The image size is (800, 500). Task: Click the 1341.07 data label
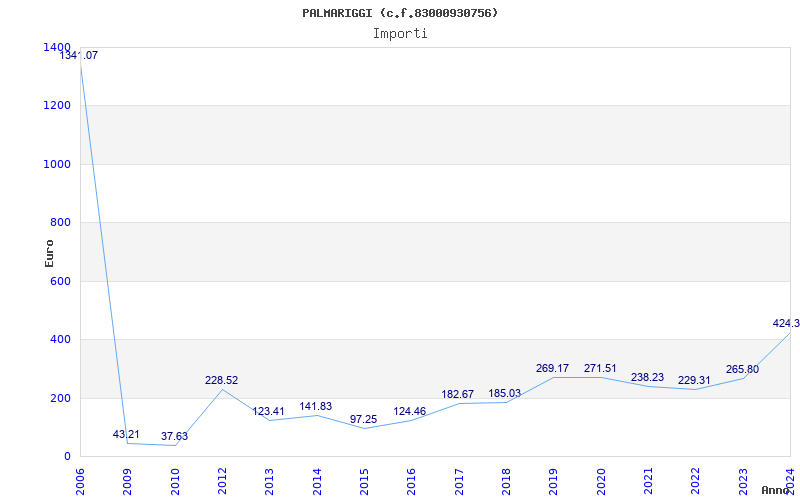click(79, 55)
